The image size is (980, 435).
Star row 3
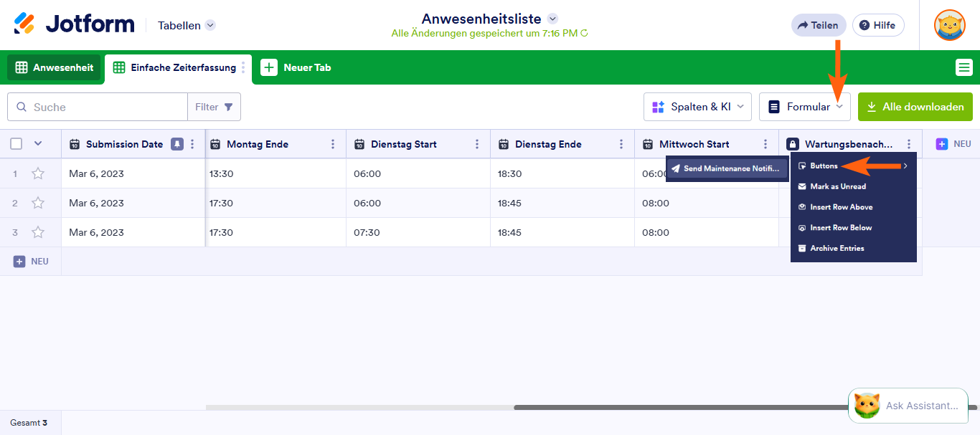point(38,232)
